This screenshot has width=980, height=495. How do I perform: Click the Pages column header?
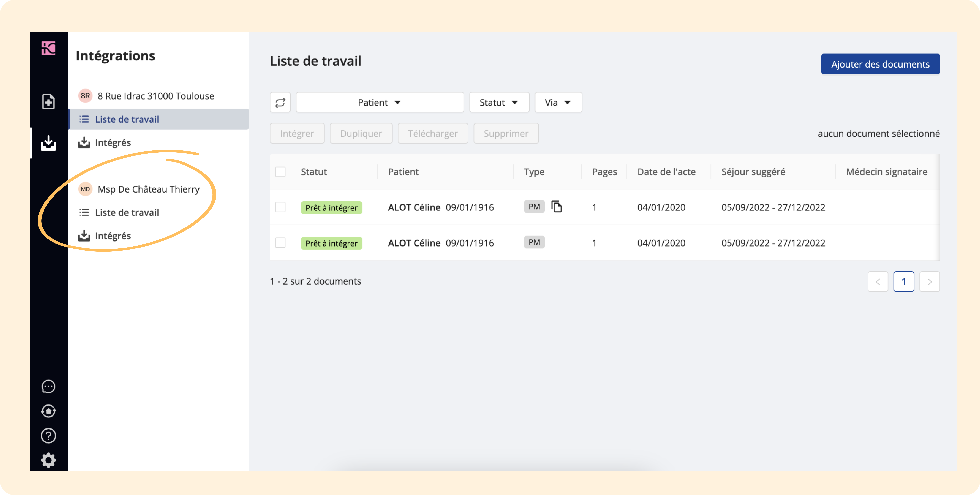[x=604, y=172]
